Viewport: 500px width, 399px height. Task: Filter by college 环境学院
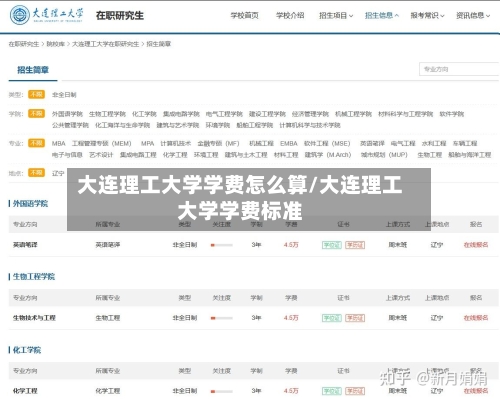(x=218, y=125)
